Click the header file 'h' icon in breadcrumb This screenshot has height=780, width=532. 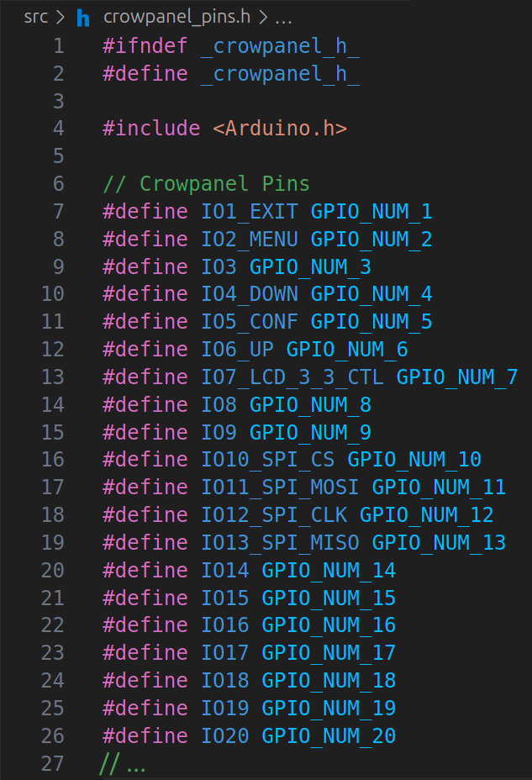[x=83, y=18]
